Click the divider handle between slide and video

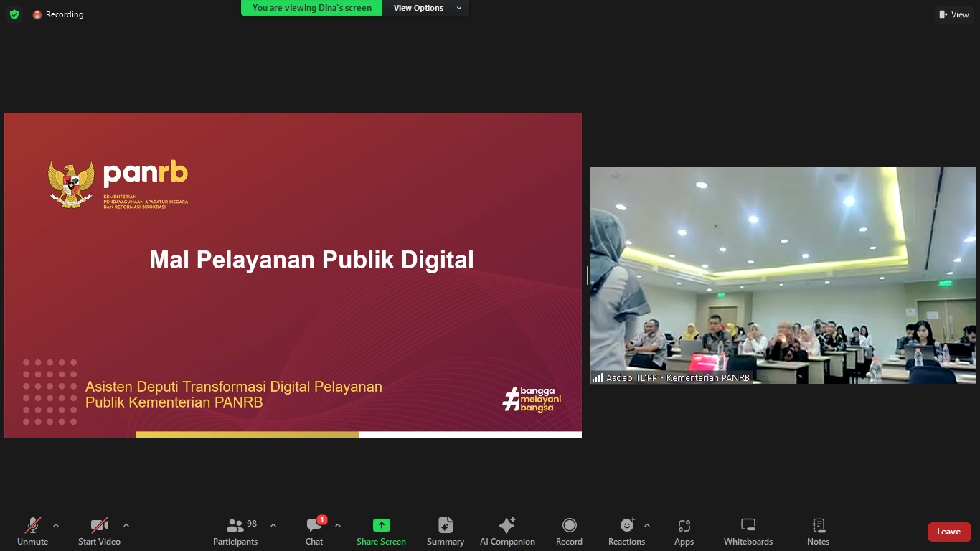point(586,275)
